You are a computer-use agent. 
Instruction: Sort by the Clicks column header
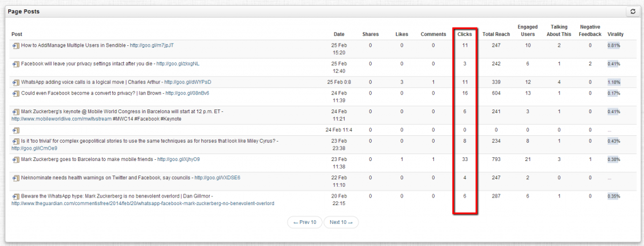coord(465,34)
